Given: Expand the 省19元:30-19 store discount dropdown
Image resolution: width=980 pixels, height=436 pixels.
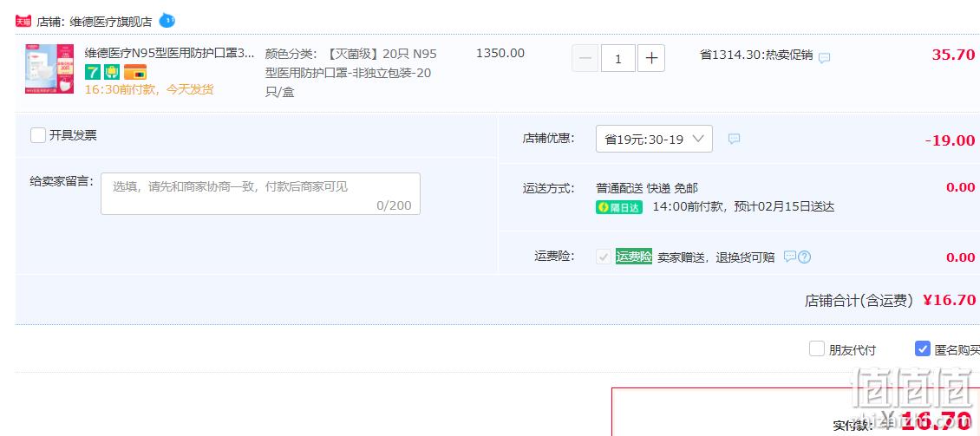Looking at the screenshot, I should (654, 139).
